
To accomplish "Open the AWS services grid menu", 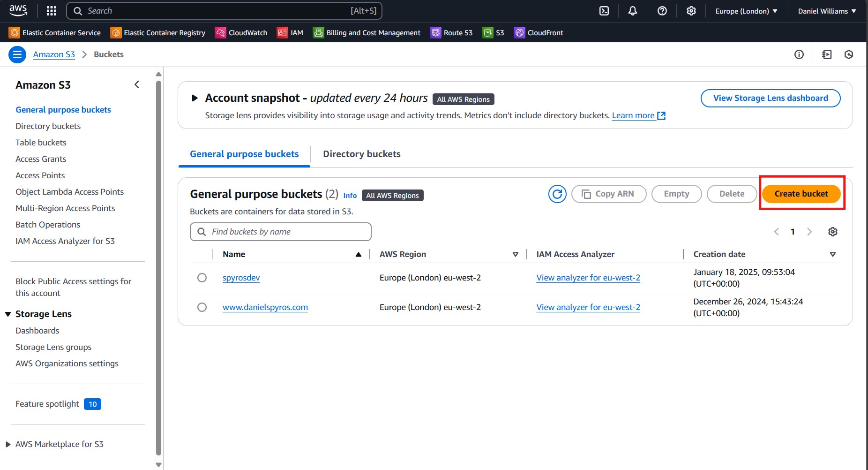I will pos(52,11).
